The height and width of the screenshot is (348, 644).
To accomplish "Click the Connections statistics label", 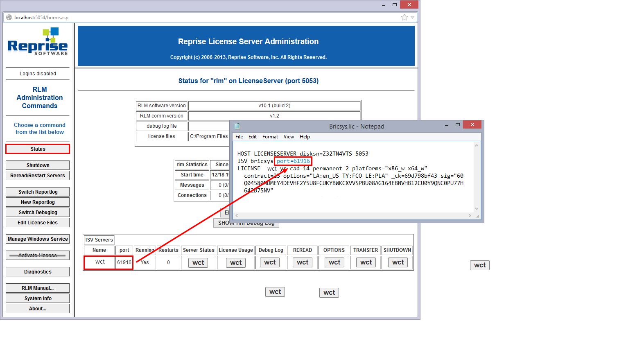I will pyautogui.click(x=192, y=195).
